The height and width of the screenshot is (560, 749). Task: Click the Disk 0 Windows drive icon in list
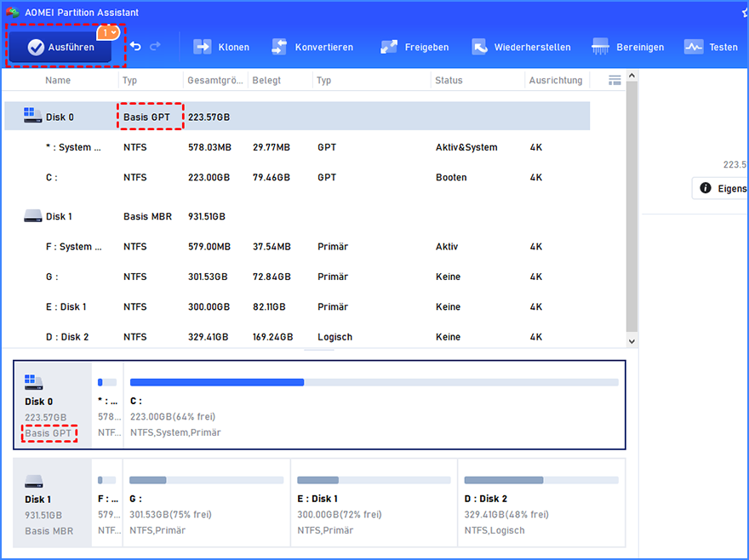coord(32,115)
